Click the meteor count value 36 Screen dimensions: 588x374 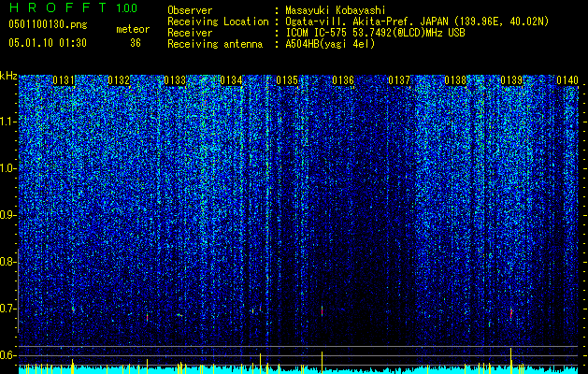coord(136,43)
